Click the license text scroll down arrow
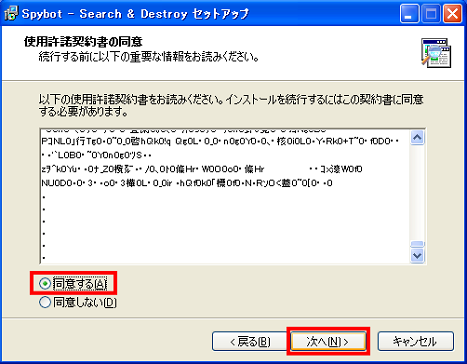 417,256
